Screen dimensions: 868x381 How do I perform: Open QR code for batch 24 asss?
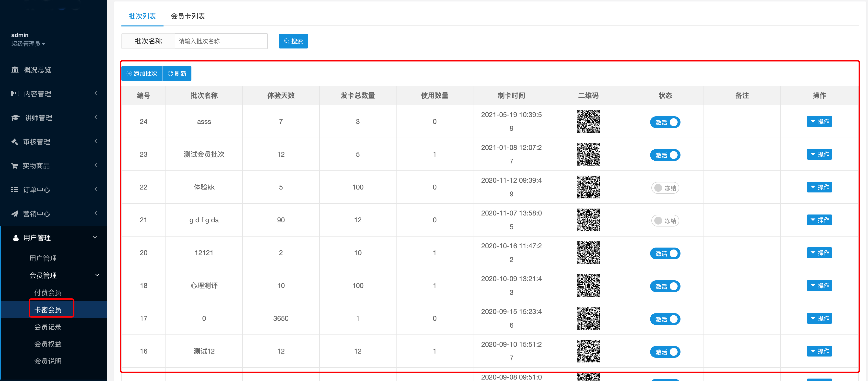point(588,121)
